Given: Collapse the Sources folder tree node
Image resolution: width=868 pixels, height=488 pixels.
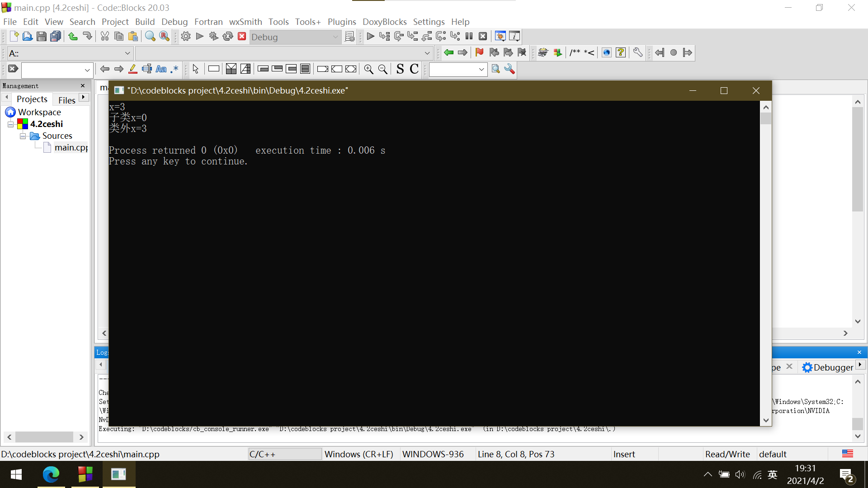Looking at the screenshot, I should click(23, 136).
